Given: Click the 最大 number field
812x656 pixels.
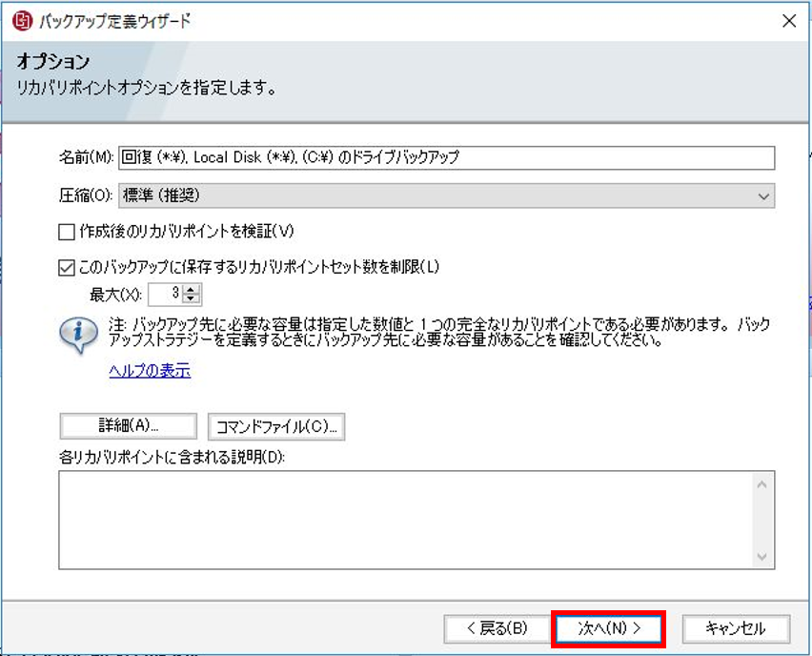Looking at the screenshot, I should pos(164,295).
